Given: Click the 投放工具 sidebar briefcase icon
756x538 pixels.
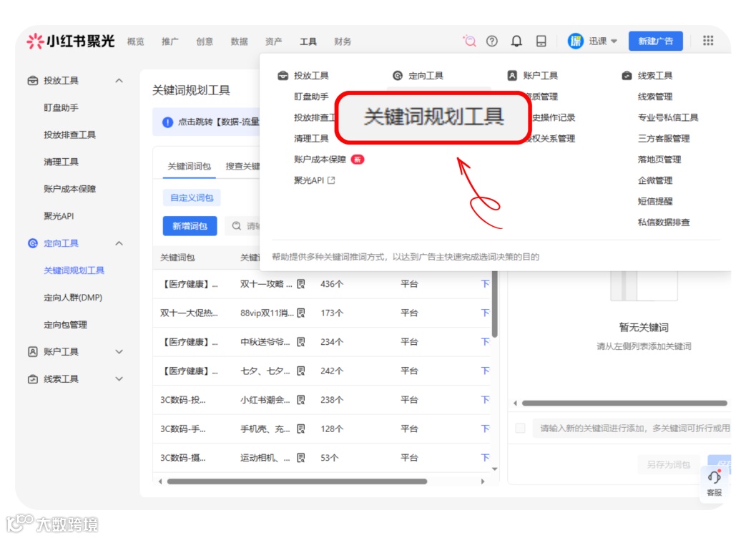Looking at the screenshot, I should [33, 81].
